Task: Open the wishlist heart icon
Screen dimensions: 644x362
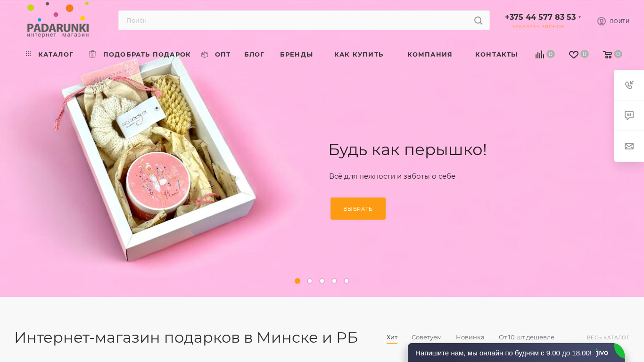Action: click(573, 55)
